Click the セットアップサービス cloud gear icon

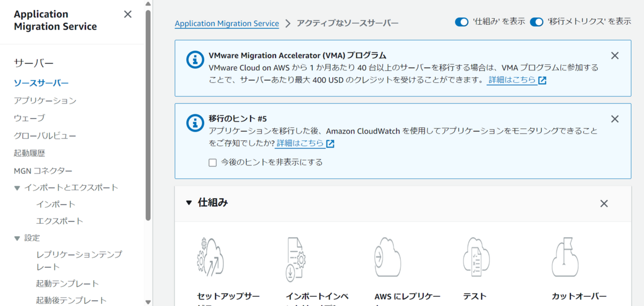tap(210, 258)
